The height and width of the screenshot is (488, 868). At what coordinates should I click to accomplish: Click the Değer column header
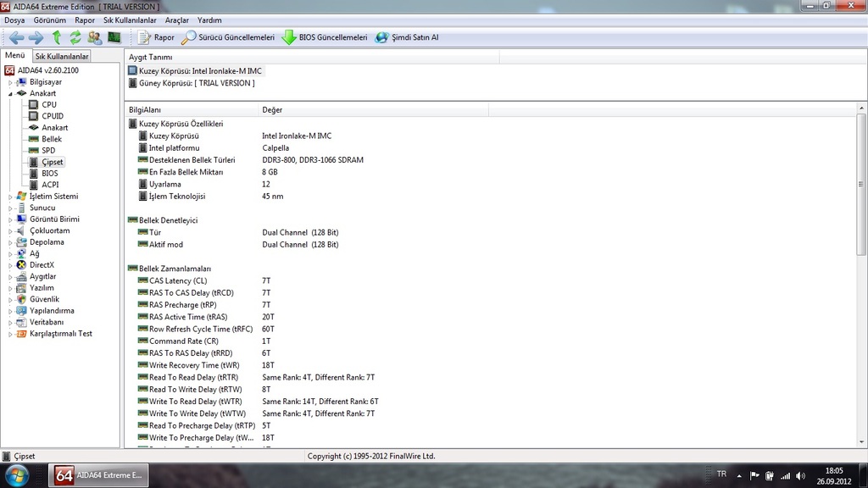coord(272,110)
